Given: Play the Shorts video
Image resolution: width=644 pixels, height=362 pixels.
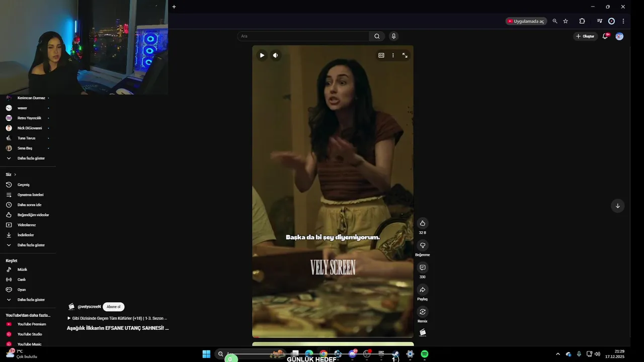Looking at the screenshot, I should point(262,55).
